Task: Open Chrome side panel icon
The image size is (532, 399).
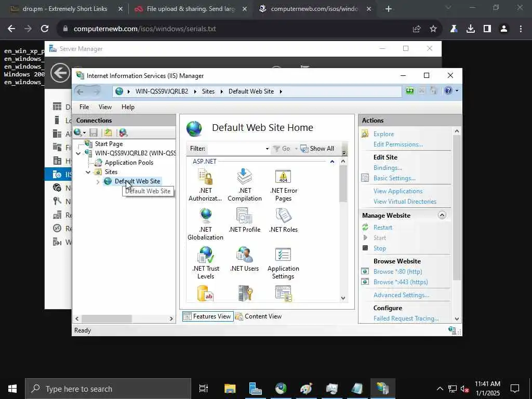Action: (487, 29)
